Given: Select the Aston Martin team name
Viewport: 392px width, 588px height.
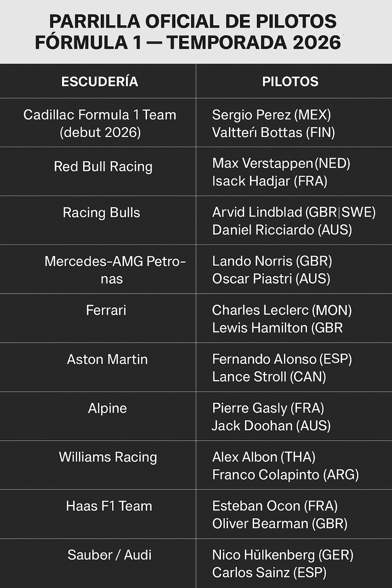Looking at the screenshot, I should point(108,359).
